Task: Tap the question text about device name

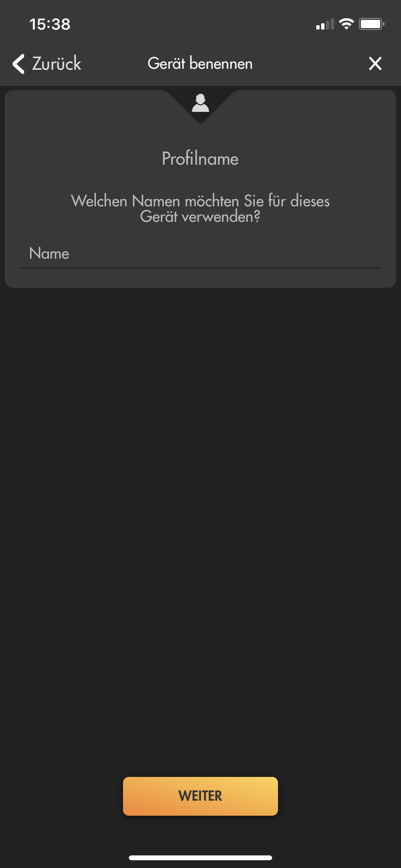Action: (200, 209)
